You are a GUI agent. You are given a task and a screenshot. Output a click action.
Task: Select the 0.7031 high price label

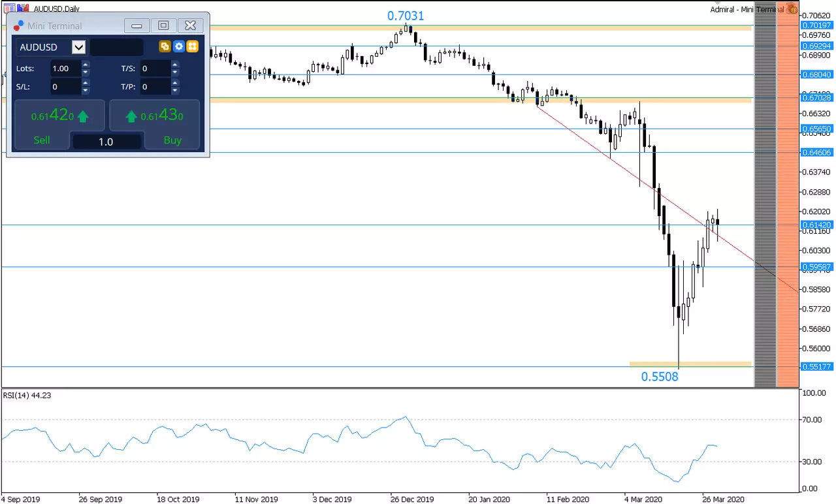(406, 16)
